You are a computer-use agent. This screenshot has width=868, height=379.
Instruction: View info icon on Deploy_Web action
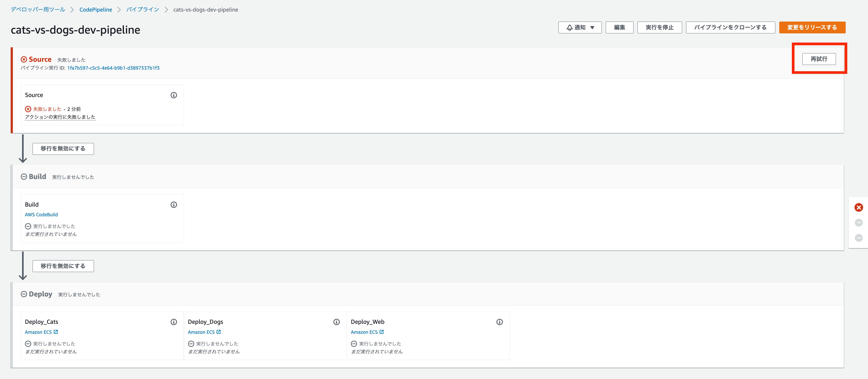499,322
